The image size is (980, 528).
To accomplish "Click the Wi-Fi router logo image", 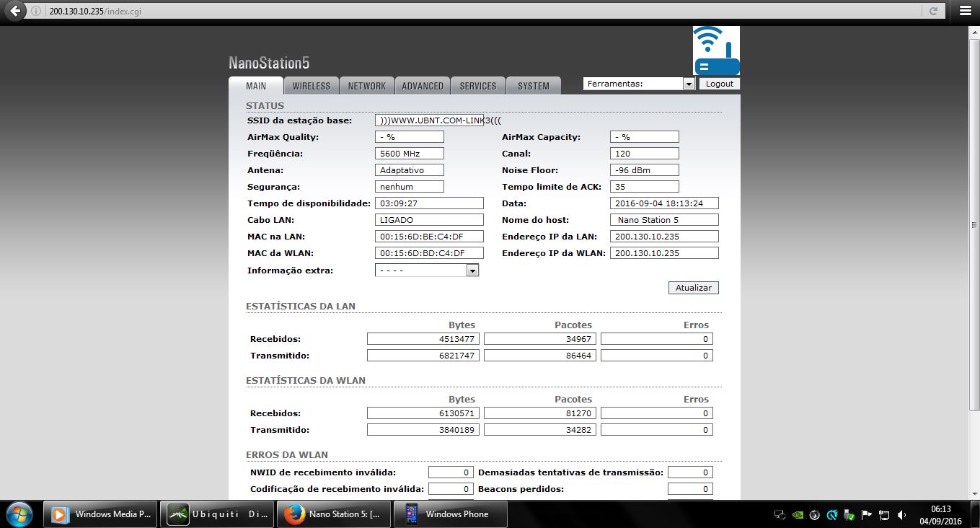I will (716, 50).
